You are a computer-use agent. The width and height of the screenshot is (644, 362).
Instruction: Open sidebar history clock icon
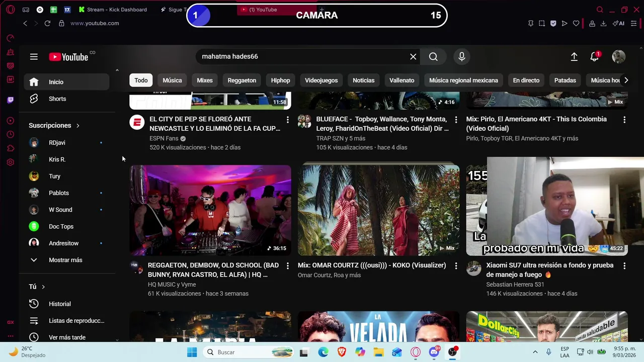(x=10, y=134)
